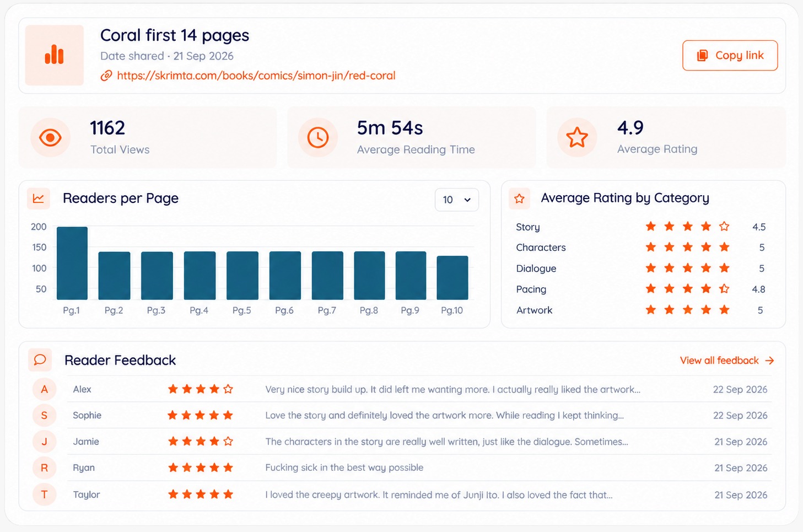Click the clock icon for Average Reading Time
The height and width of the screenshot is (532, 803).
tap(318, 137)
